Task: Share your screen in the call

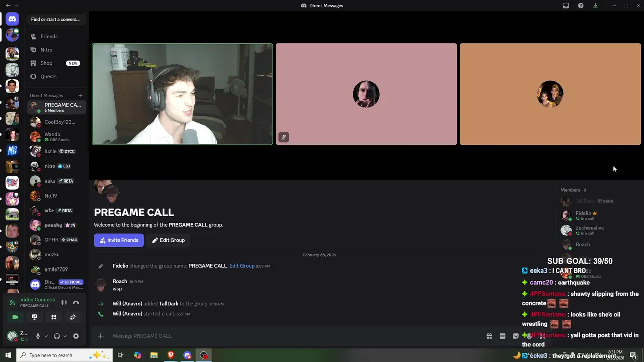Action: pos(34,317)
